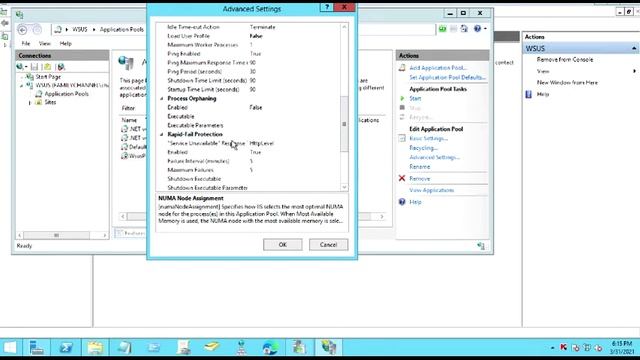Select Start Page in the Connections tree
The height and width of the screenshot is (360, 640).
click(x=48, y=77)
